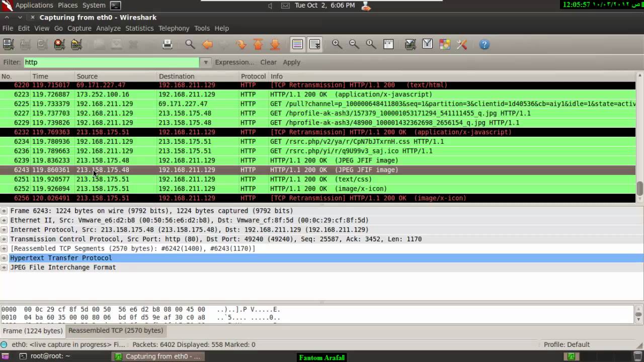Sort packets by Source column

click(116, 76)
